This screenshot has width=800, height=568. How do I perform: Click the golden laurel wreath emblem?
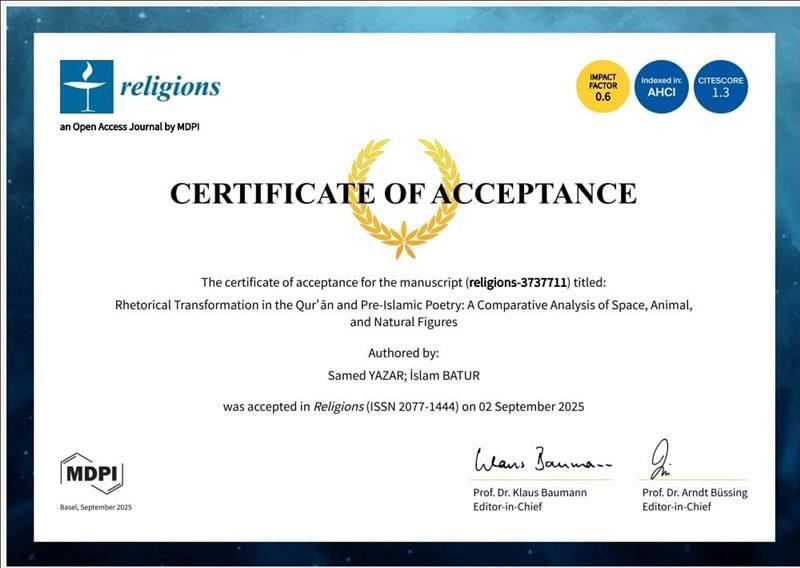point(404,199)
